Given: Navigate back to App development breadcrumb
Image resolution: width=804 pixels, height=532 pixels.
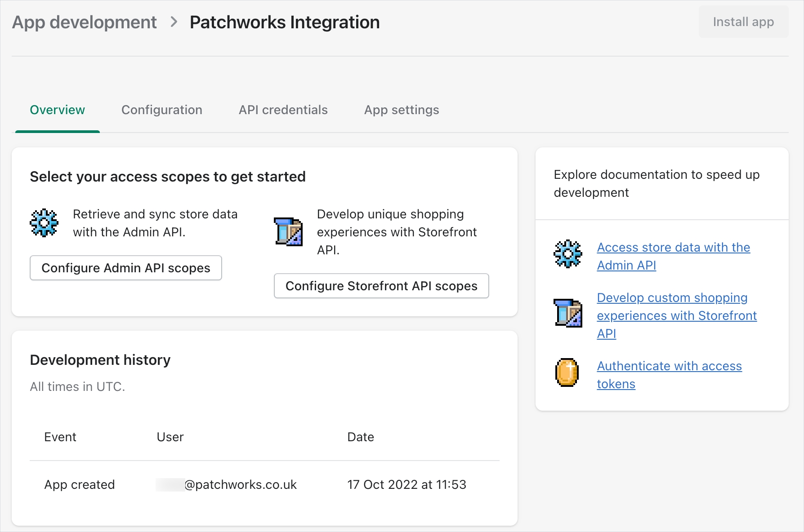Looking at the screenshot, I should [x=85, y=22].
